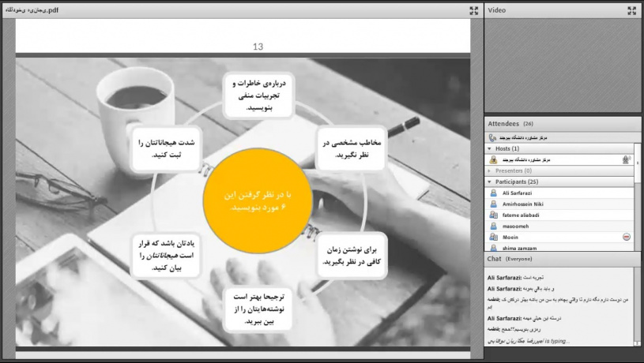Select Ali Sarfarazi in the participants list

(x=559, y=193)
